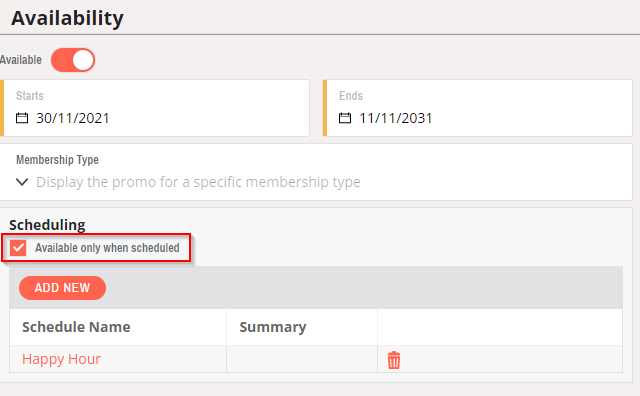Click the Starts field label

coord(30,96)
